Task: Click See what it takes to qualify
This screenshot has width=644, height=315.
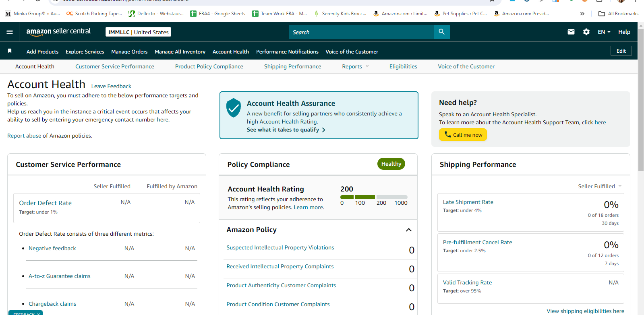Action: (x=286, y=130)
